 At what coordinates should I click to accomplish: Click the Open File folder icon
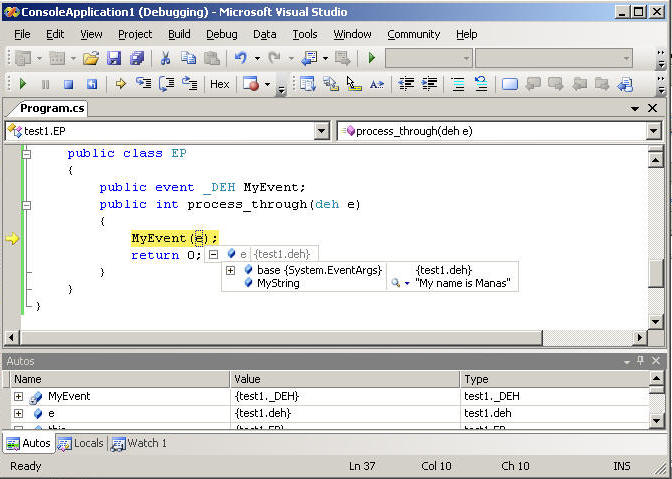click(91, 59)
